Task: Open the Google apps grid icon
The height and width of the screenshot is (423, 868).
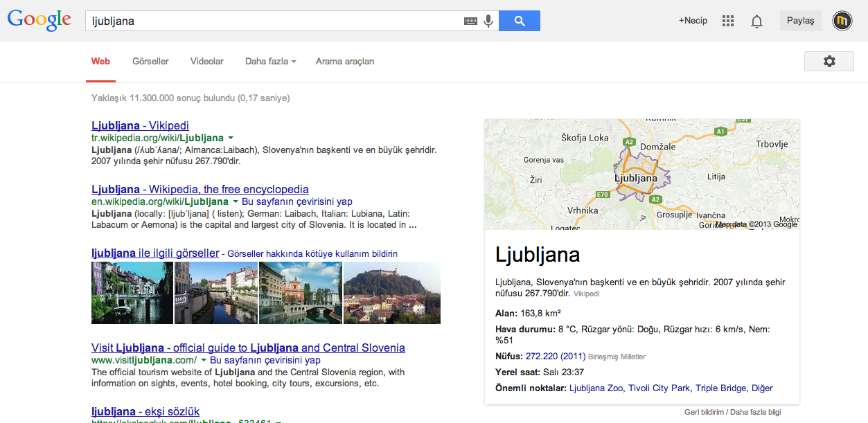Action: coord(727,21)
